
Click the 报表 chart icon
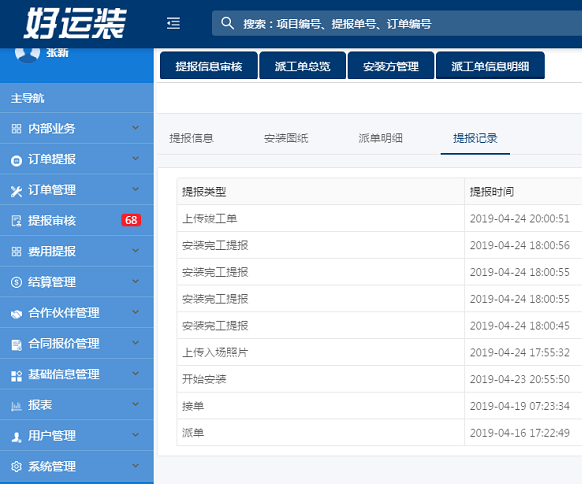pos(16,406)
